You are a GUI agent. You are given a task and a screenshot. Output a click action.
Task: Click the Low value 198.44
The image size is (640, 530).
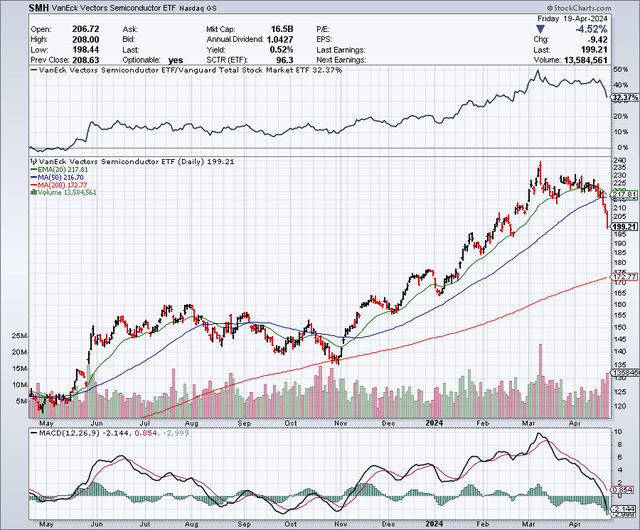[x=86, y=50]
